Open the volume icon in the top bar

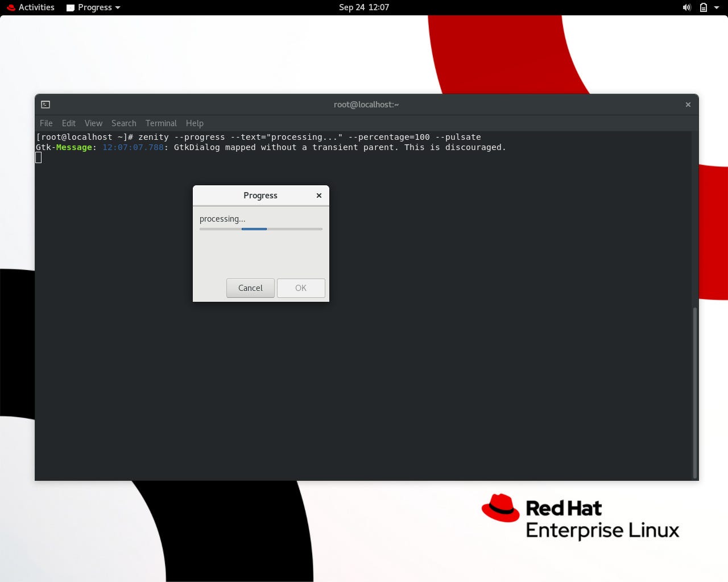[686, 7]
